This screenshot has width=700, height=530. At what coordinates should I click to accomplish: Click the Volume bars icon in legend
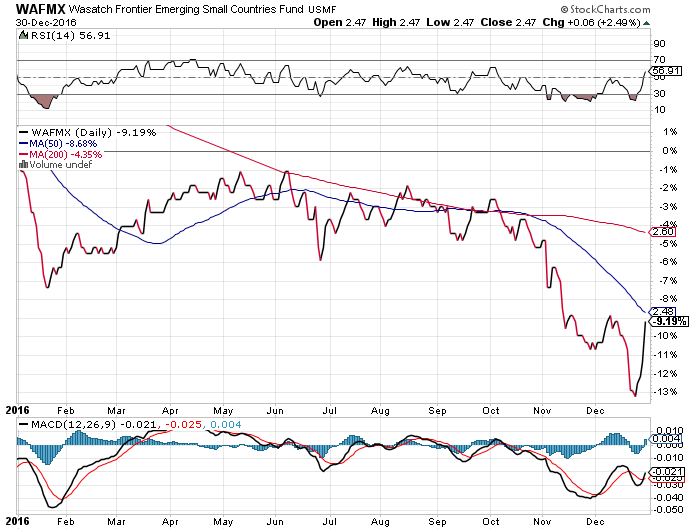point(25,165)
